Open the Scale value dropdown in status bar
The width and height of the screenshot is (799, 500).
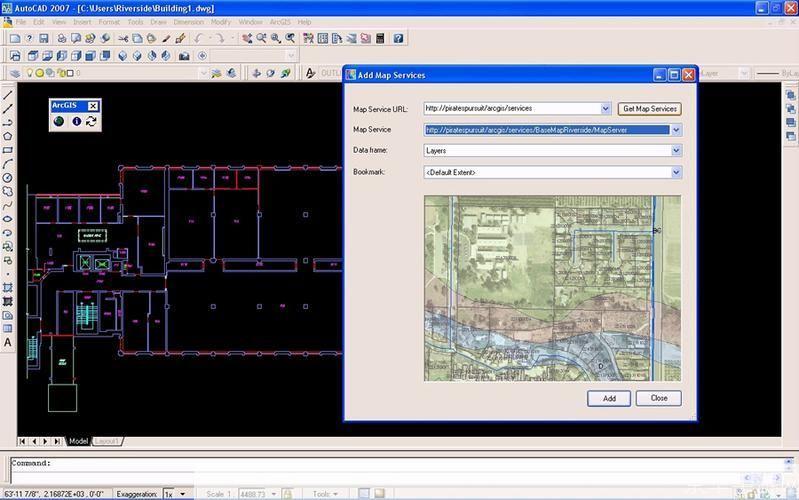(274, 494)
